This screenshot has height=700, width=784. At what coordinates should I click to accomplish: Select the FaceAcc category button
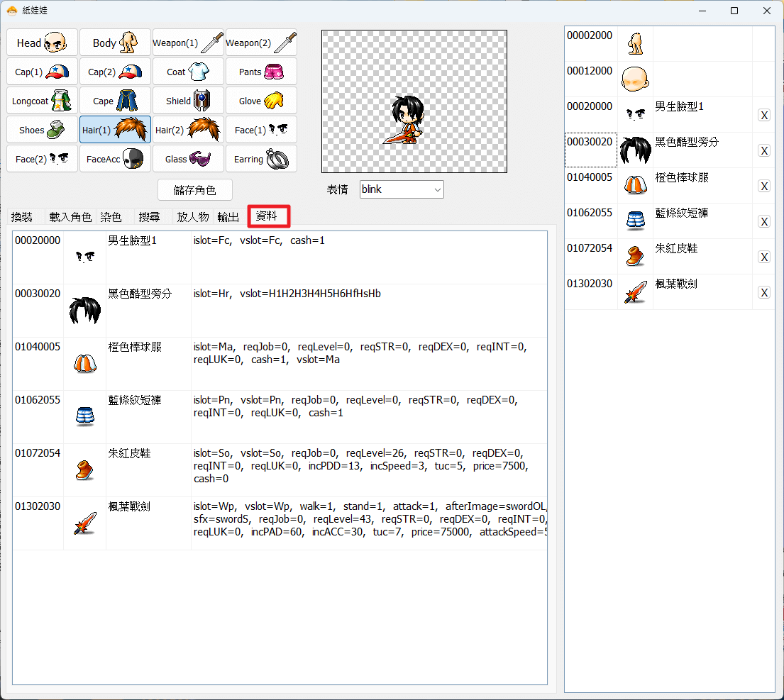coord(115,159)
